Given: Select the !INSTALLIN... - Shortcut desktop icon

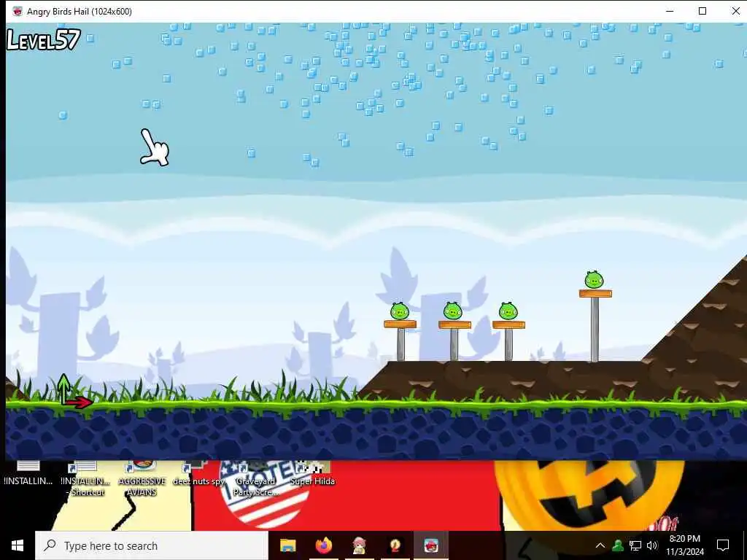Looking at the screenshot, I should [86, 478].
